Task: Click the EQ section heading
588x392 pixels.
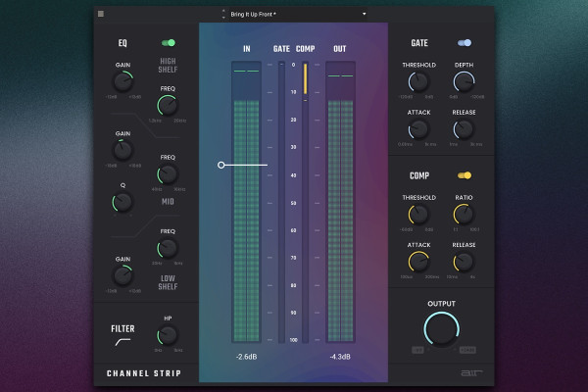Action: tap(122, 43)
